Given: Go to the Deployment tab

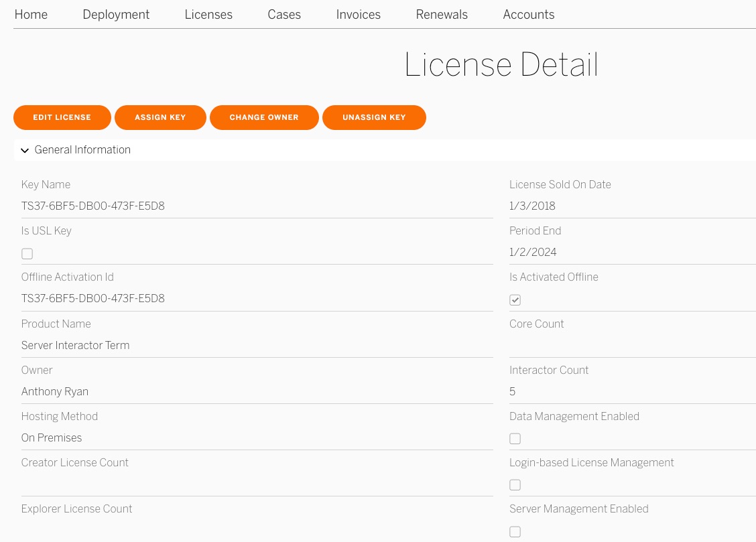Looking at the screenshot, I should tap(116, 14).
